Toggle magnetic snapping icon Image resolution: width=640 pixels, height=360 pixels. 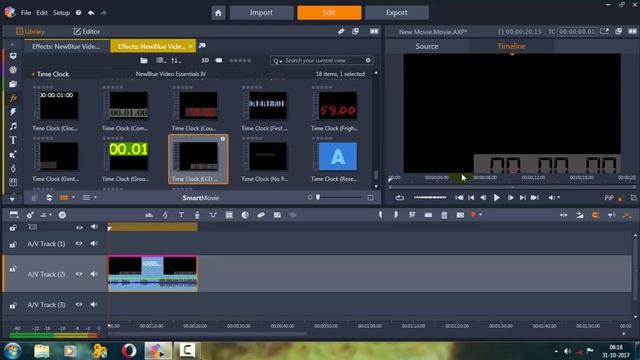coord(596,215)
